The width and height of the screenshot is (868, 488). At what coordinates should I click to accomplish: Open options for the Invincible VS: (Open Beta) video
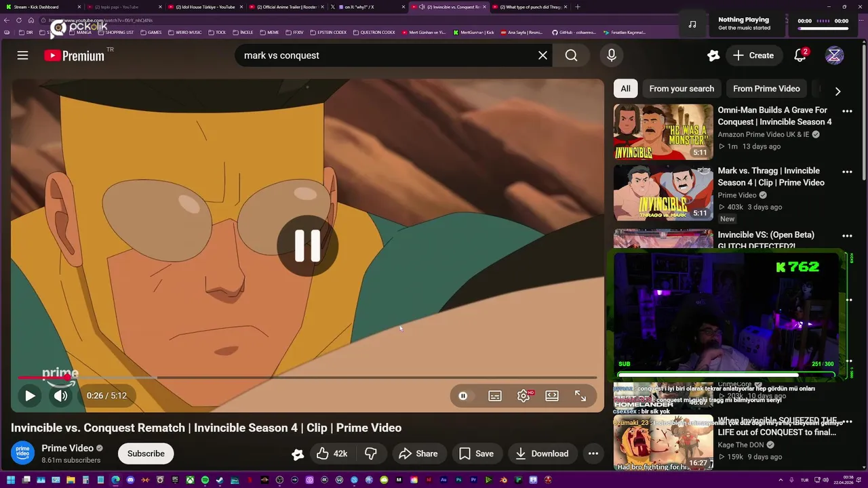[847, 236]
